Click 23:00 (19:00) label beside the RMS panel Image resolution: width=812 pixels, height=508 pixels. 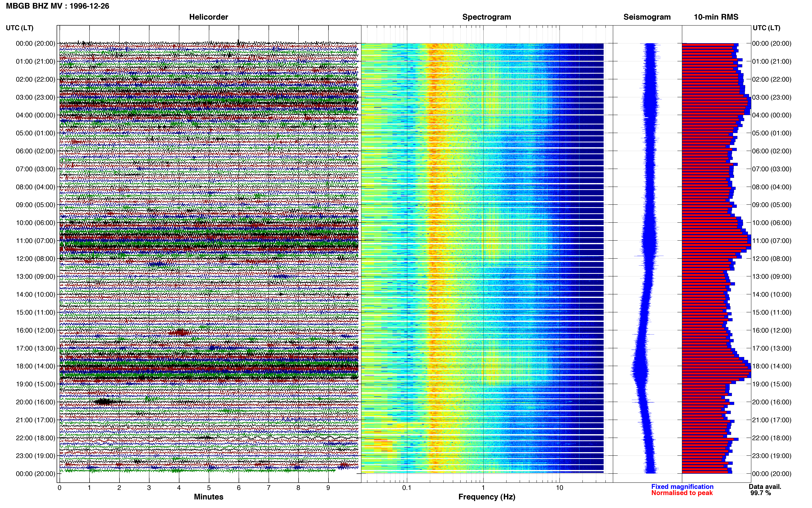(x=772, y=456)
